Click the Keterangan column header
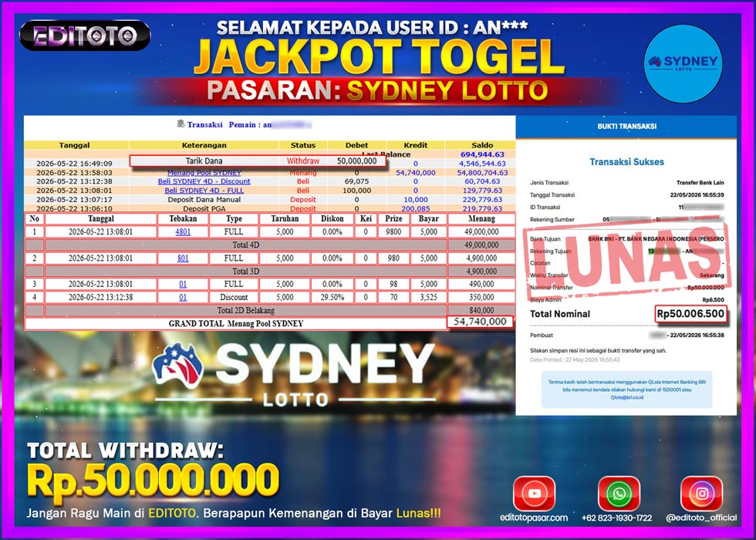Screen dimensions: 756x540 tap(204, 145)
